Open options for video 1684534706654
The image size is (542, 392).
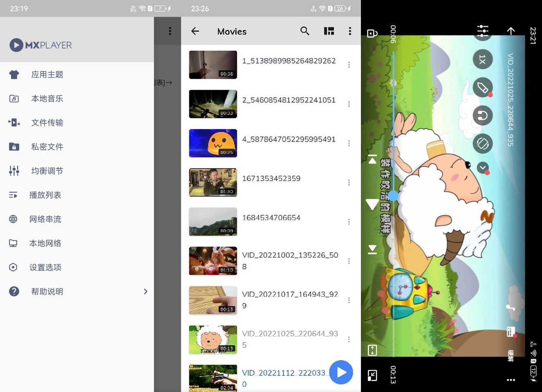[349, 222]
